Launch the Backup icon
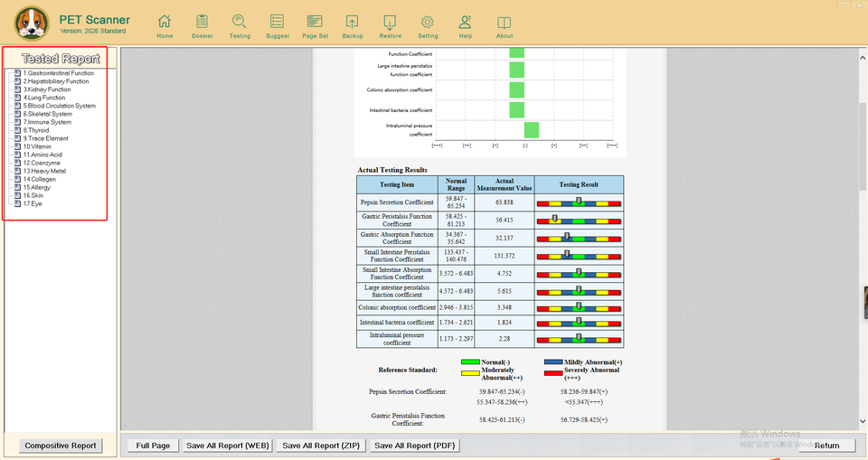 coord(353,24)
